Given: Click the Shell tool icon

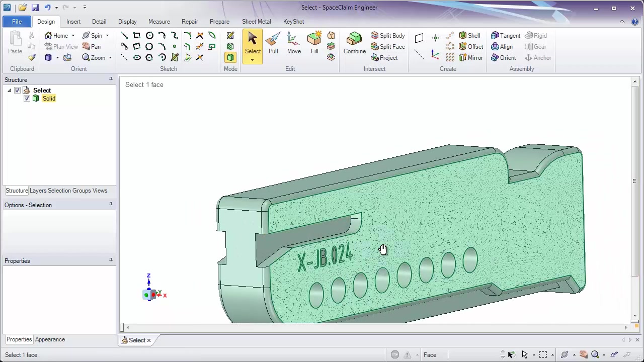Looking at the screenshot, I should pos(463,36).
